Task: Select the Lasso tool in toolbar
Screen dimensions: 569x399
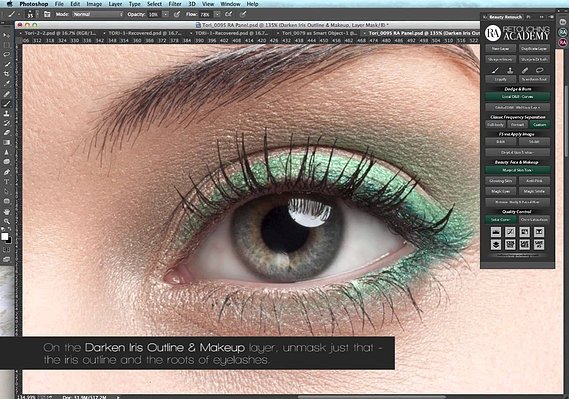Action: coord(7,54)
